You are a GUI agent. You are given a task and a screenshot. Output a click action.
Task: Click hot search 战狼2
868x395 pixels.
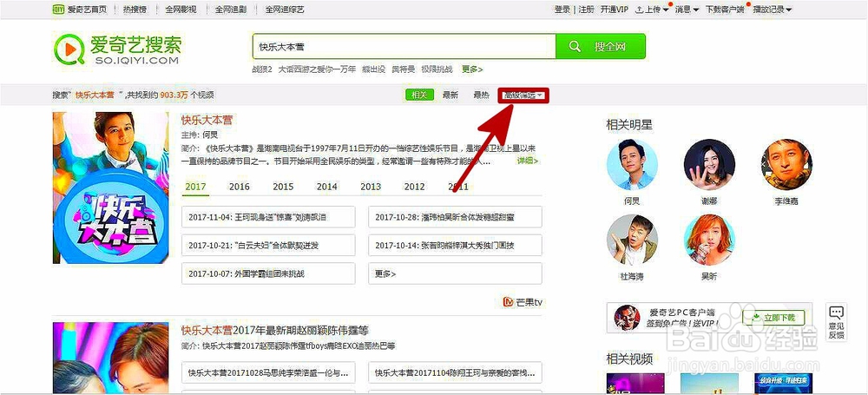point(262,69)
